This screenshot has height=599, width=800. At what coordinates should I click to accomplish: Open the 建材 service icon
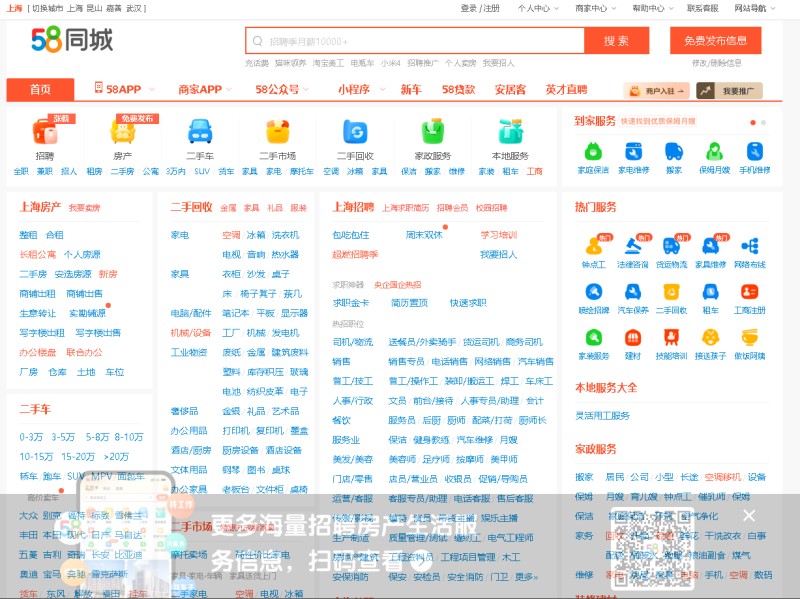633,338
